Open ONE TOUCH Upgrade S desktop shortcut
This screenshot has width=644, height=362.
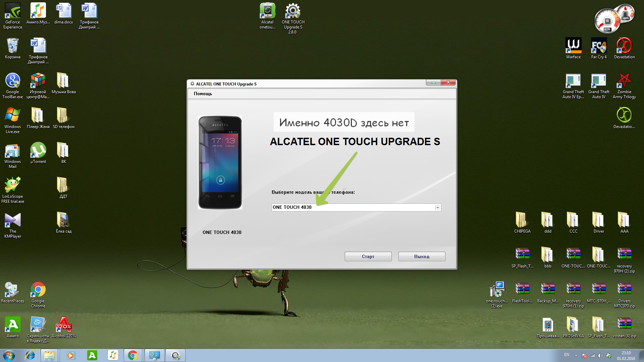pos(293,12)
